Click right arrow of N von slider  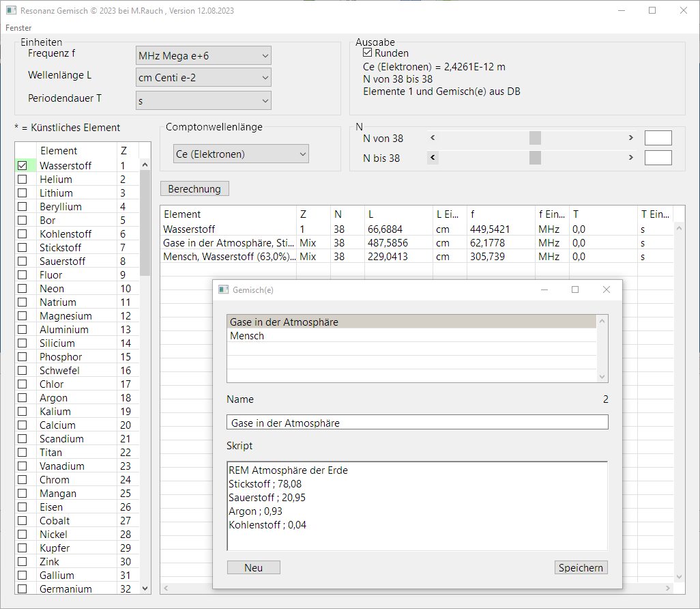coord(631,138)
